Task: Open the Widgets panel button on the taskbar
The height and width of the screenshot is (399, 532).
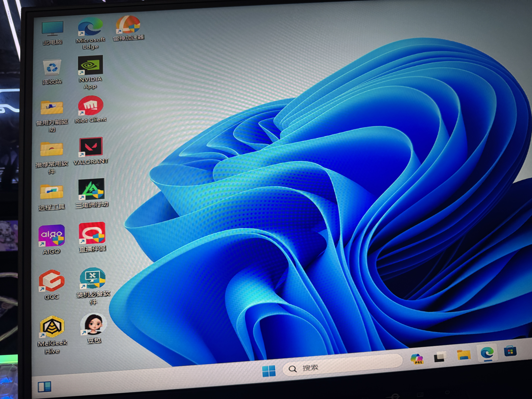Action: (45, 387)
